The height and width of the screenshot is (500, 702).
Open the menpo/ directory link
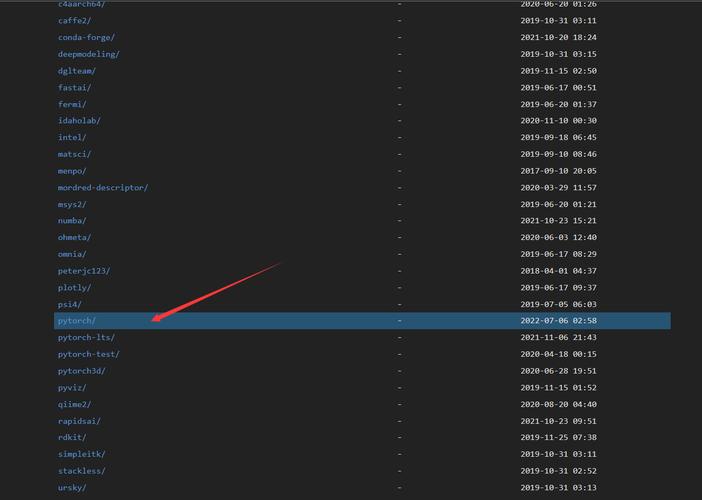pos(72,171)
